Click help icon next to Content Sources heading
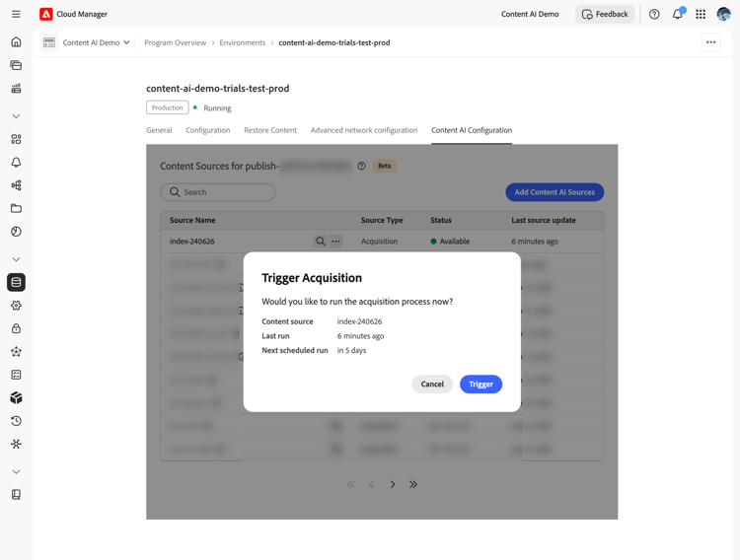This screenshot has width=740, height=560. pos(361,166)
